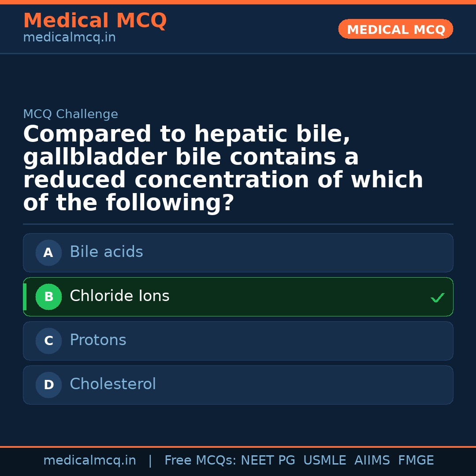The image size is (476, 476).
Task: Click the USMLE footer item
Action: [324, 461]
